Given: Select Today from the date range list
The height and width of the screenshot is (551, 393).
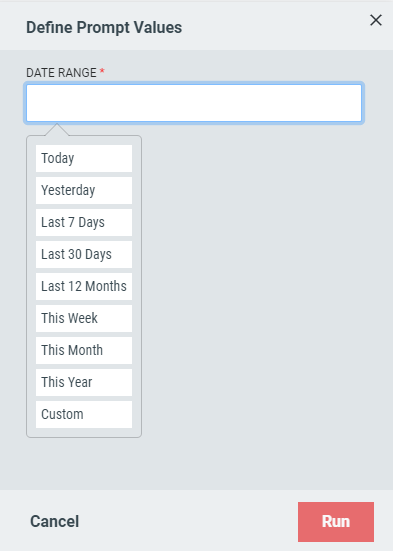Looking at the screenshot, I should (x=84, y=158).
